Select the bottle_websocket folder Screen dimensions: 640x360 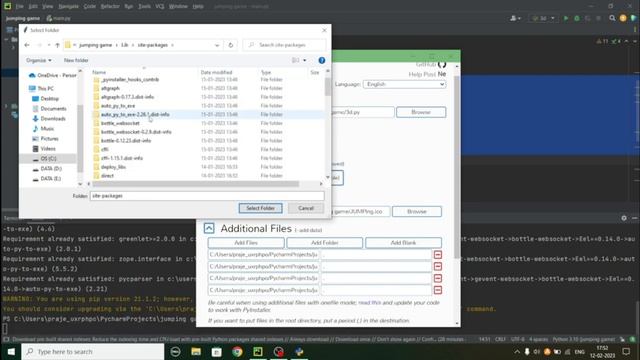120,123
